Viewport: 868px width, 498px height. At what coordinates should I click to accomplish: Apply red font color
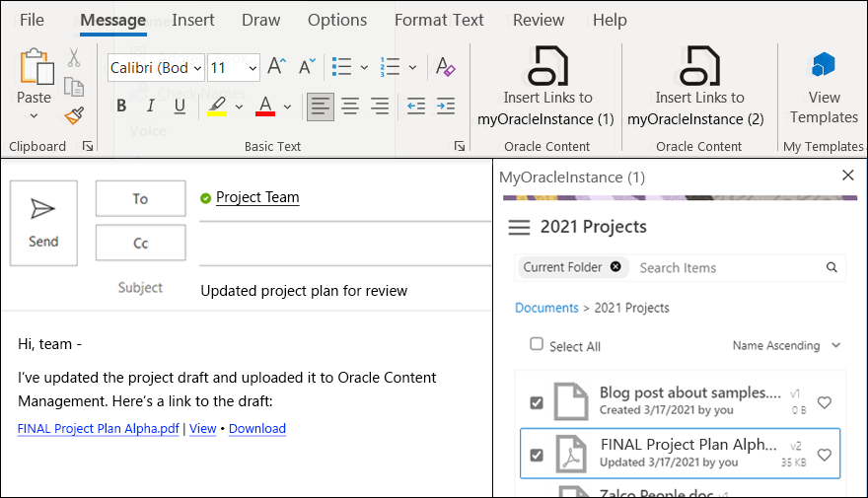pos(265,107)
